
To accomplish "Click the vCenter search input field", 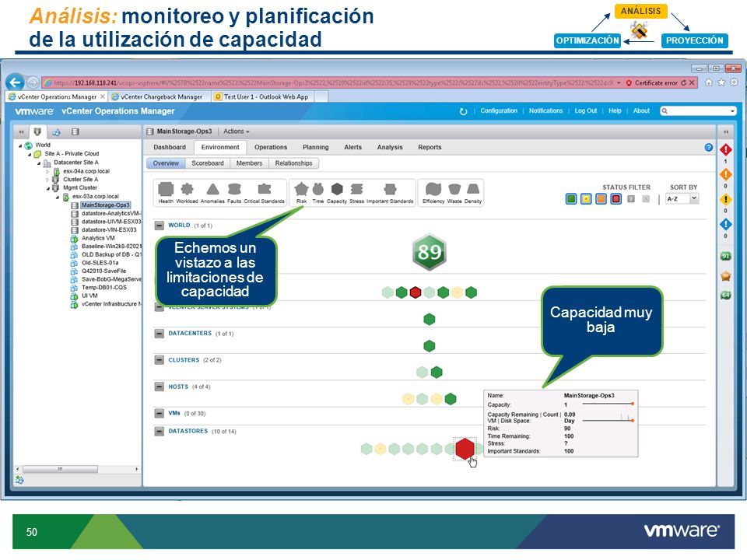I will pos(698,111).
